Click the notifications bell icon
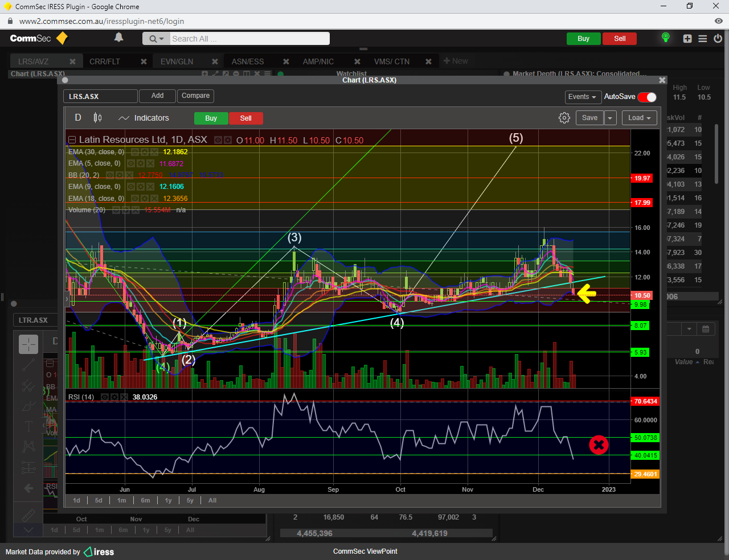 118,38
